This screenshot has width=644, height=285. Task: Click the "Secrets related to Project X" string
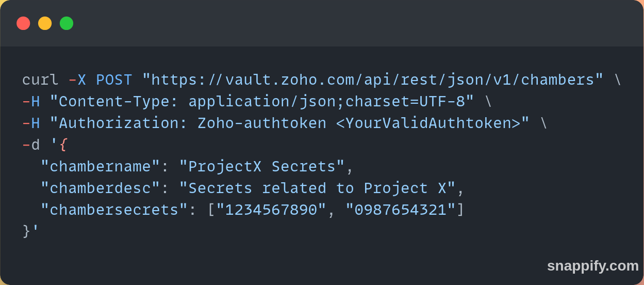click(x=317, y=188)
